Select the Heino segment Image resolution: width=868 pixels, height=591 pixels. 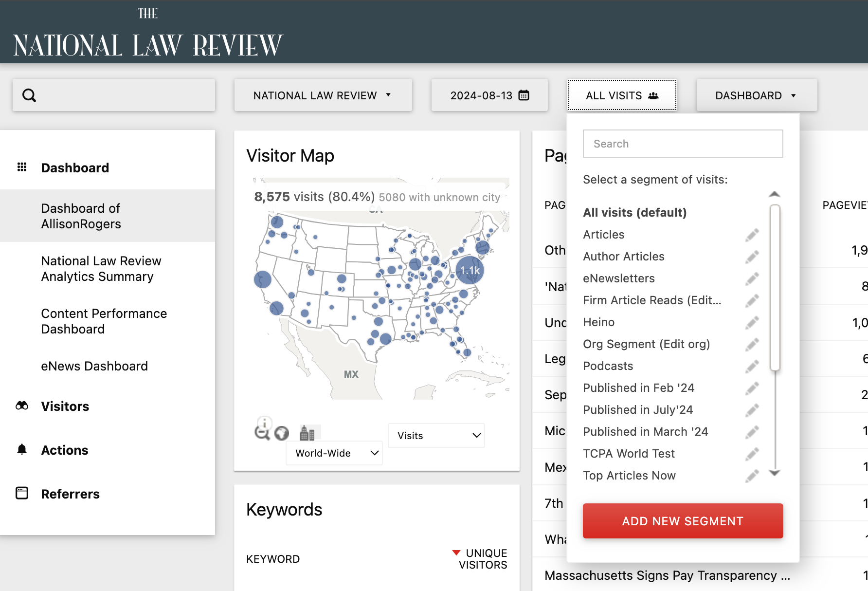(x=598, y=322)
